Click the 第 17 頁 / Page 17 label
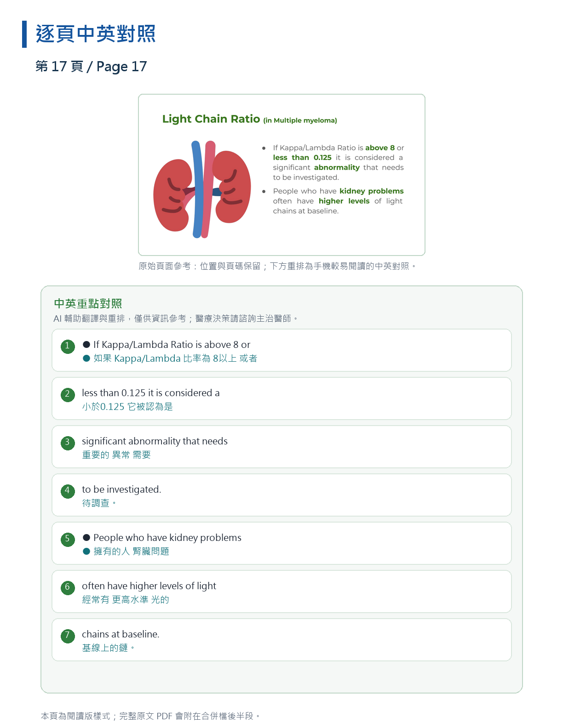This screenshot has width=563, height=728. coord(91,66)
